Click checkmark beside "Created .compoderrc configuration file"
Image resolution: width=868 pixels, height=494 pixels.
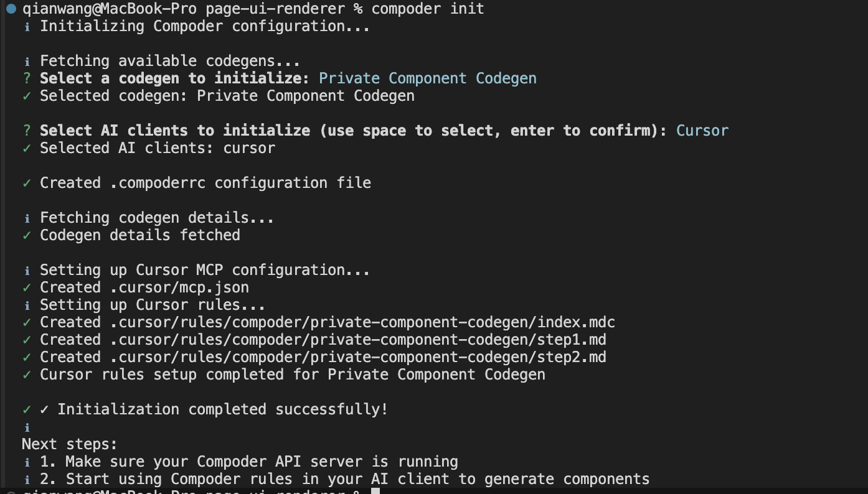[27, 183]
